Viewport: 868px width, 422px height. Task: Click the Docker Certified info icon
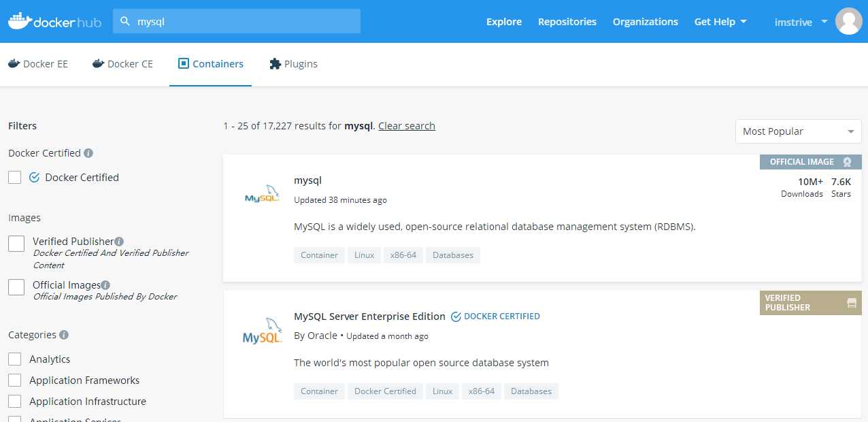(x=88, y=153)
